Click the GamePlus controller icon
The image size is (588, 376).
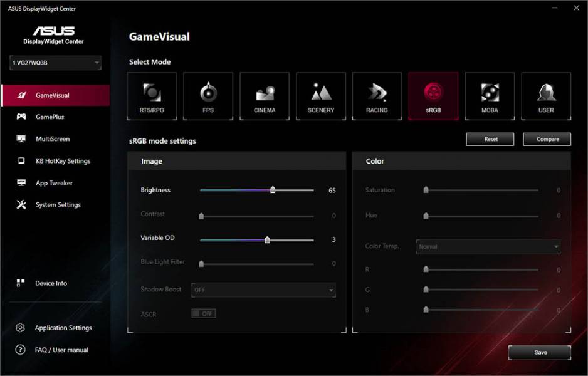[21, 117]
